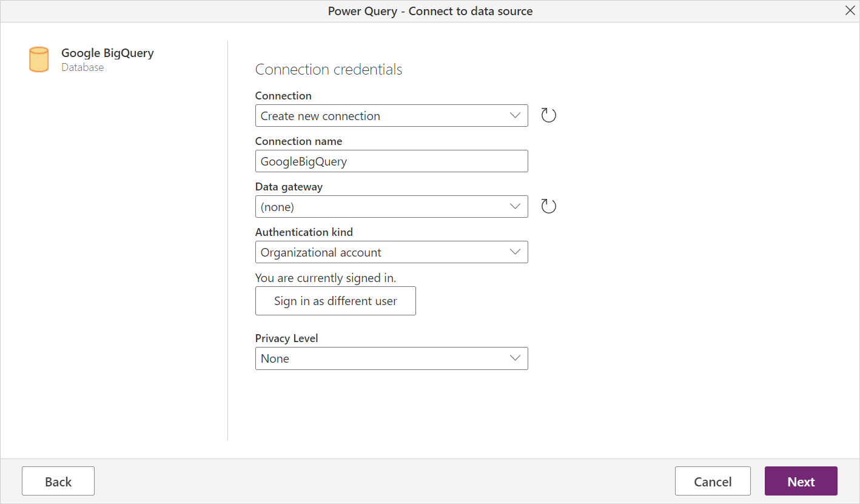Cancel the data source connection
Viewport: 860px width, 504px height.
tap(713, 482)
